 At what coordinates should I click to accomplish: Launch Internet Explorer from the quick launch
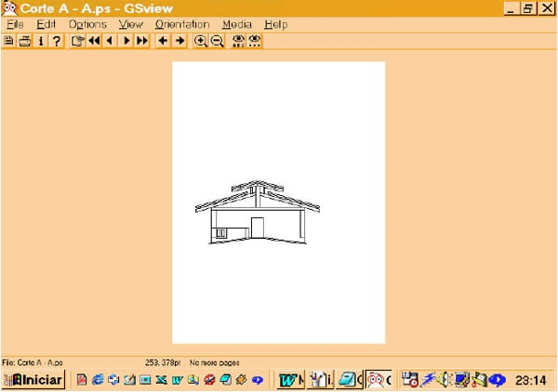(98, 380)
